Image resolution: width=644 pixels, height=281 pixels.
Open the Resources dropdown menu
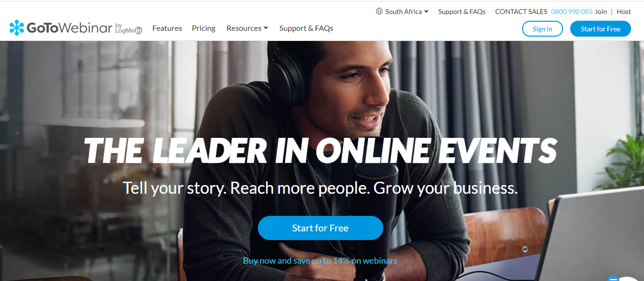pyautogui.click(x=247, y=28)
